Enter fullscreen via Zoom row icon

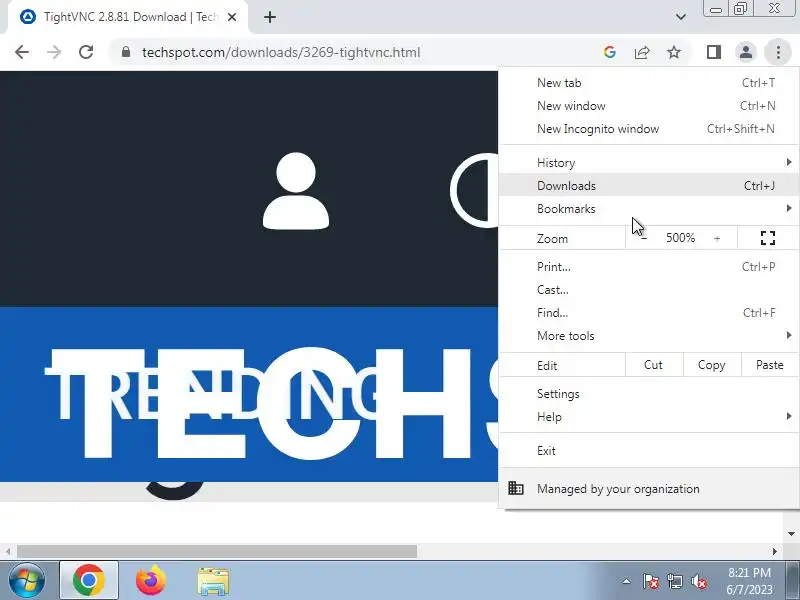(x=768, y=238)
